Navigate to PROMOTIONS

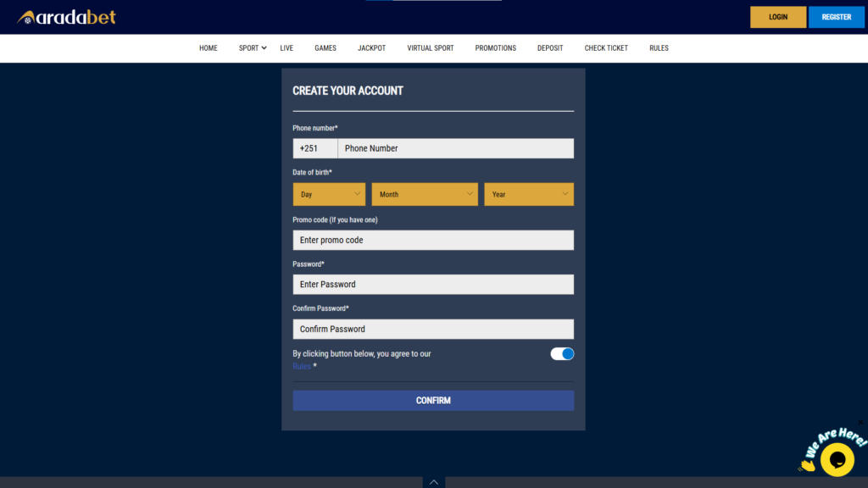[x=495, y=48]
